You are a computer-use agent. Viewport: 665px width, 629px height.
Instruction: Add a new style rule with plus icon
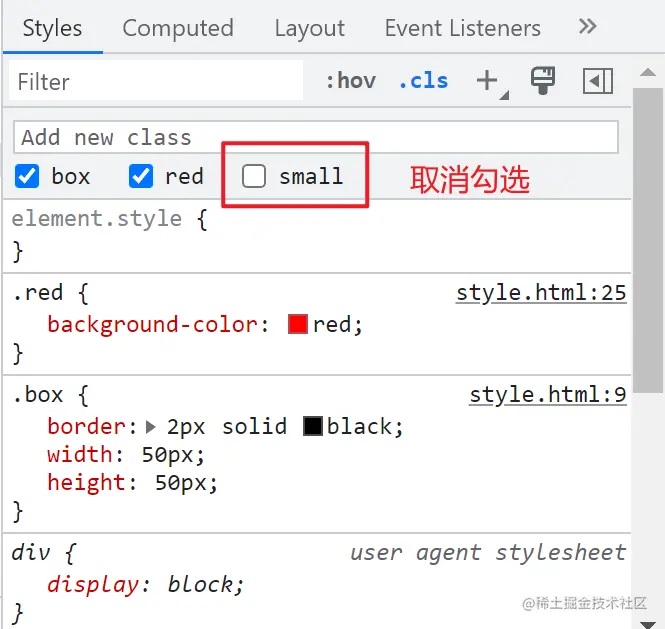click(487, 81)
